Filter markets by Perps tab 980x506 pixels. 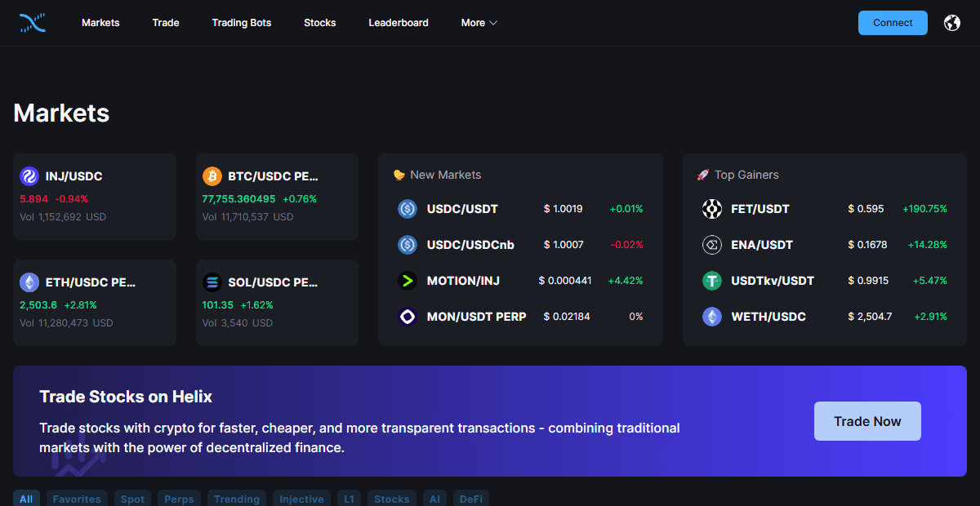179,499
